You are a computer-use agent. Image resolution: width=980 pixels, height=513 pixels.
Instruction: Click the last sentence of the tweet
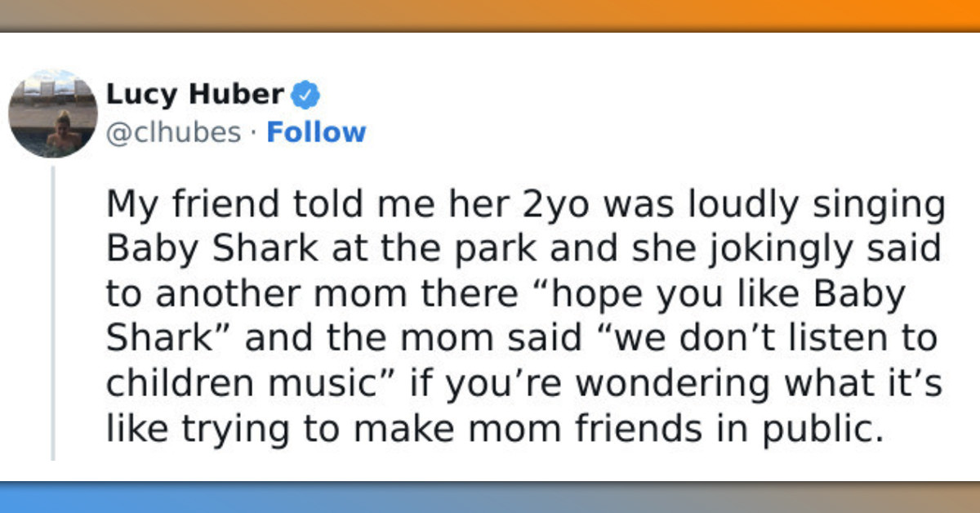[x=490, y=426]
